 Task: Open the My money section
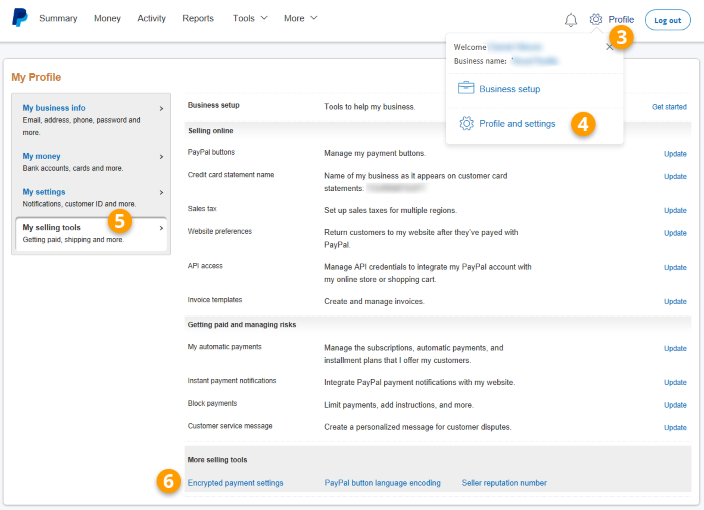point(41,156)
